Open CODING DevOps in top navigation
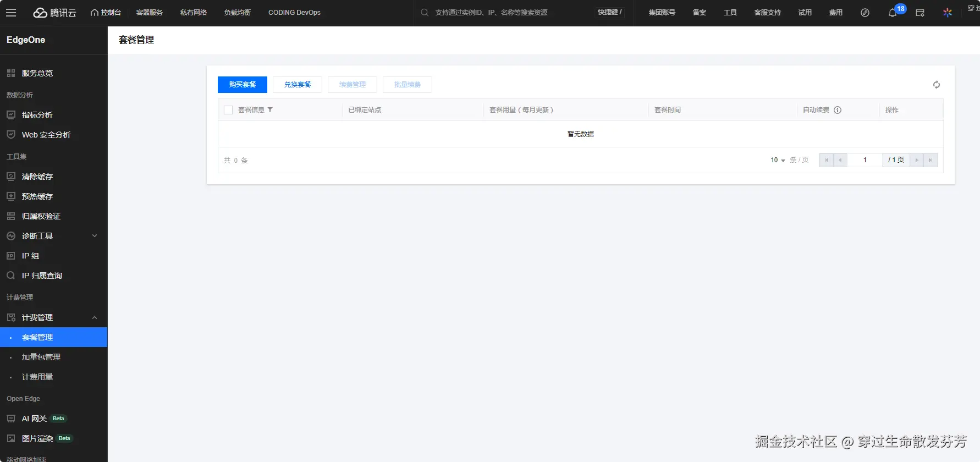Image resolution: width=980 pixels, height=462 pixels. [x=294, y=12]
